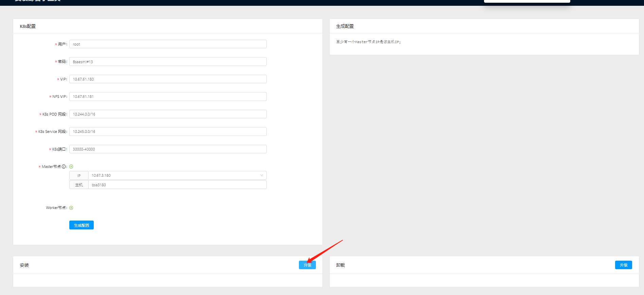This screenshot has width=644, height=295.
Task: Click 升级 button in the 安装 panel
Action: 307,265
